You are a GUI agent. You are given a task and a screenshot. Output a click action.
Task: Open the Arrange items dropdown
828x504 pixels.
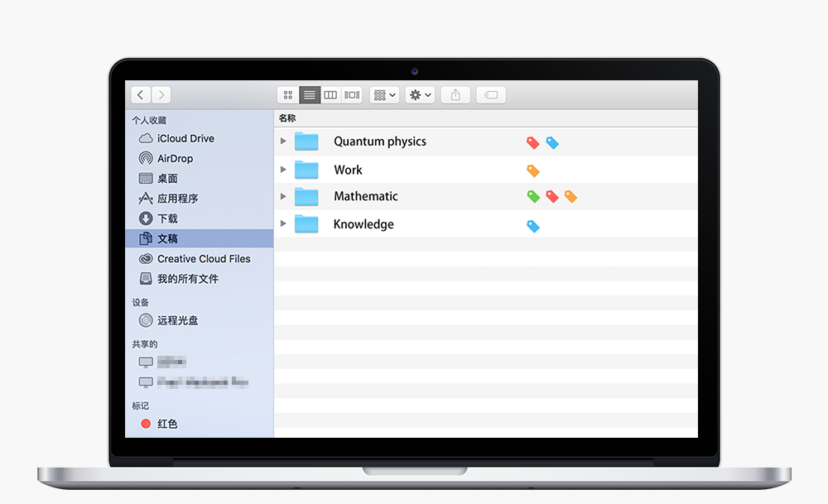[385, 95]
